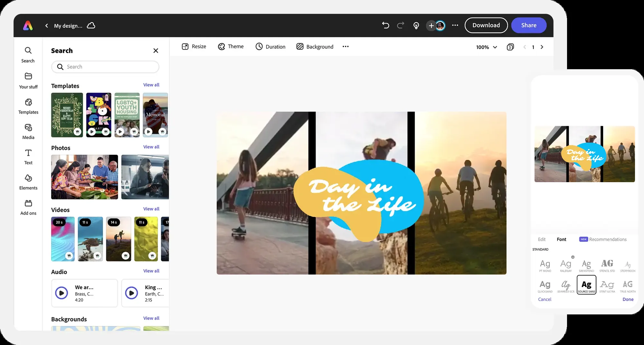Screen dimensions: 644x345
Task: Select the Source Sans font option
Action: coord(586,285)
